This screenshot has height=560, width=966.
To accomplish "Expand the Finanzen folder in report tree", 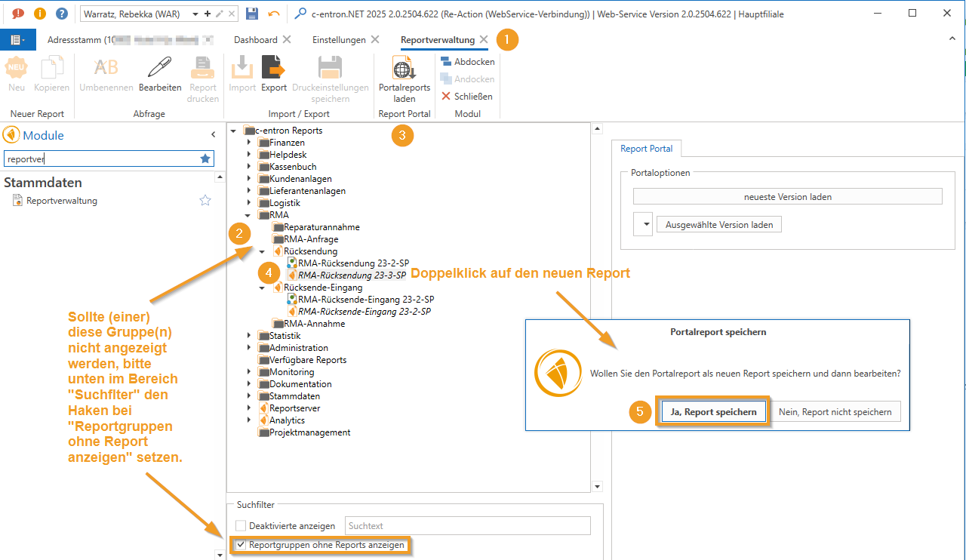I will click(249, 143).
